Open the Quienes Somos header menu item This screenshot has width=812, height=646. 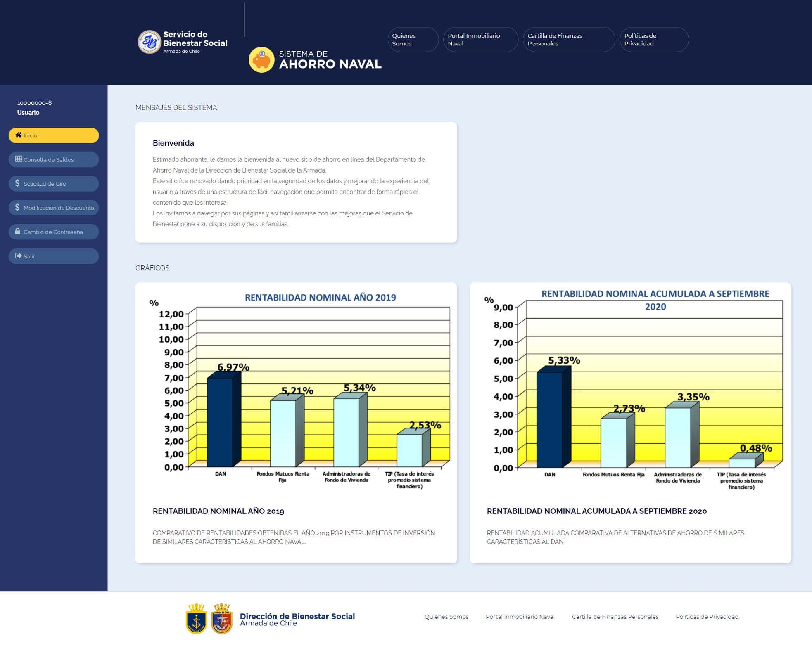pyautogui.click(x=413, y=40)
